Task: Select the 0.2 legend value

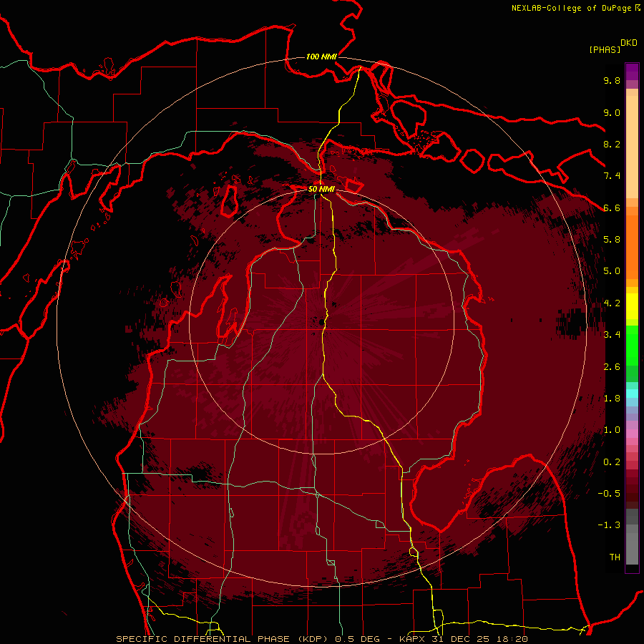Action: pyautogui.click(x=612, y=462)
